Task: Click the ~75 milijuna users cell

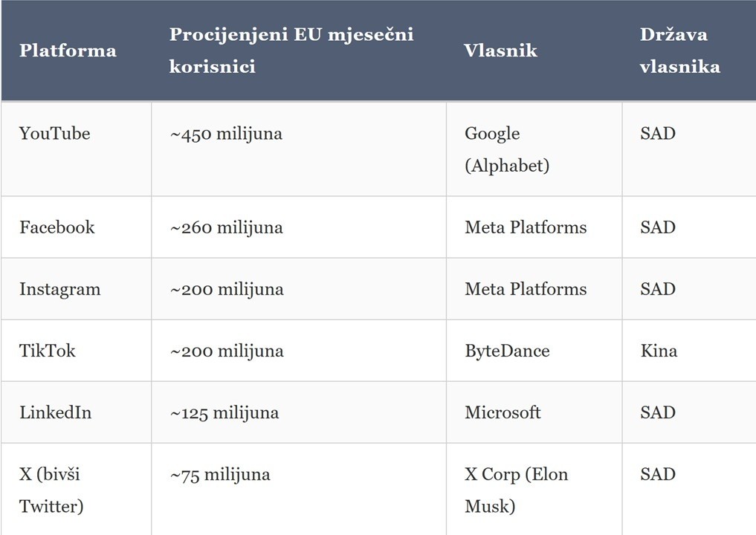Action: click(x=220, y=475)
